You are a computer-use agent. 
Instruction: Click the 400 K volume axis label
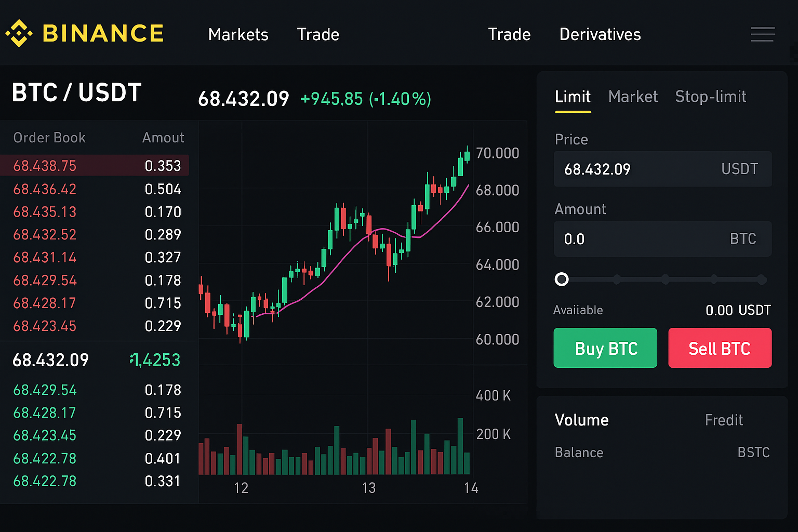coord(493,396)
